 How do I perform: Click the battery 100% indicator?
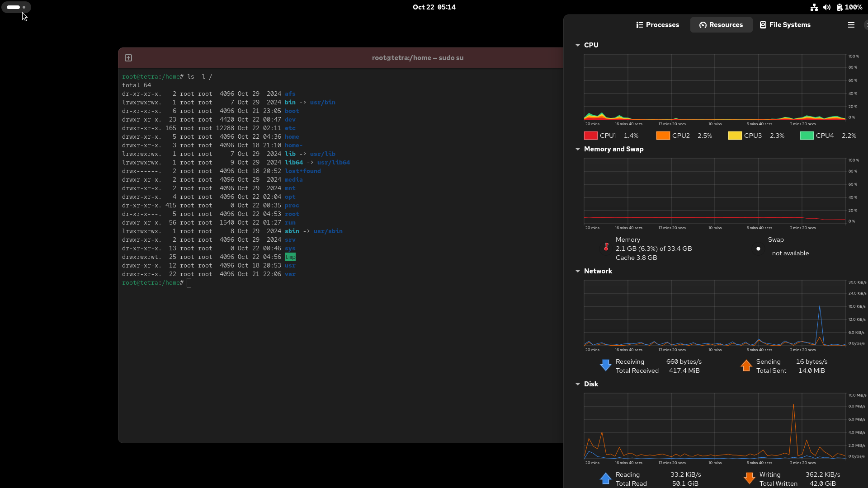(849, 7)
